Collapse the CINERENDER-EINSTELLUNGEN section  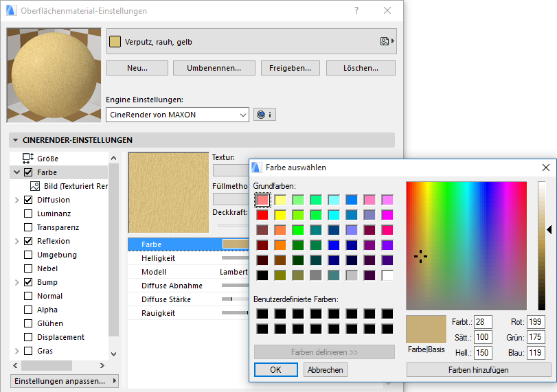tap(15, 140)
